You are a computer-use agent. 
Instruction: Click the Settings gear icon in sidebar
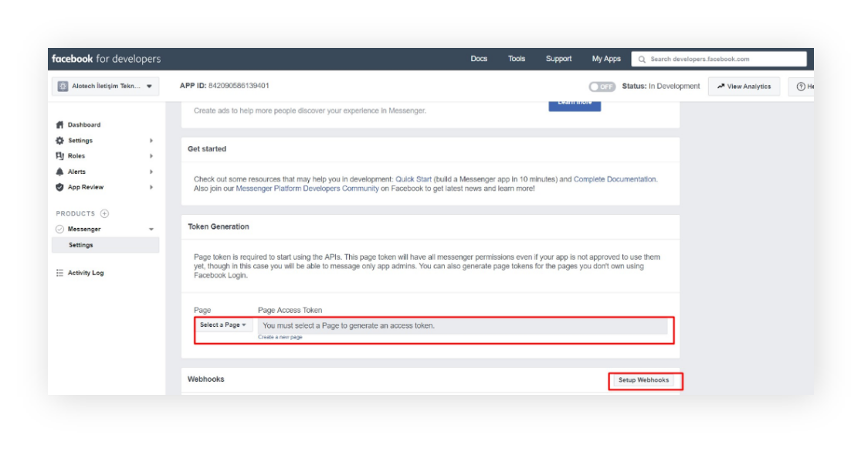tap(59, 141)
